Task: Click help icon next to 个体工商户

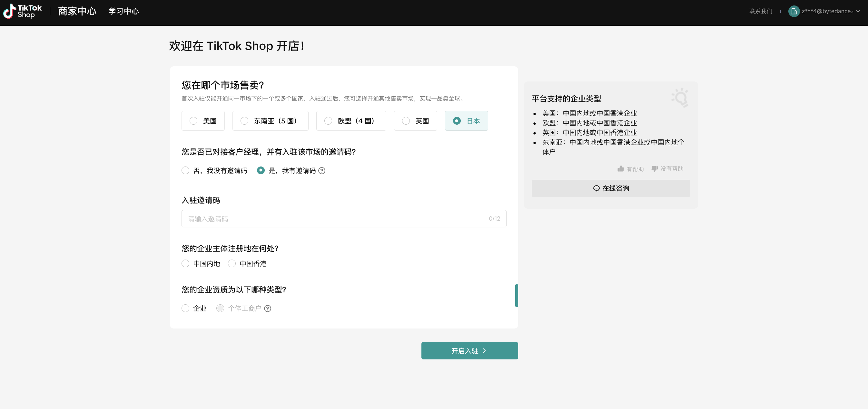Action: [x=268, y=308]
